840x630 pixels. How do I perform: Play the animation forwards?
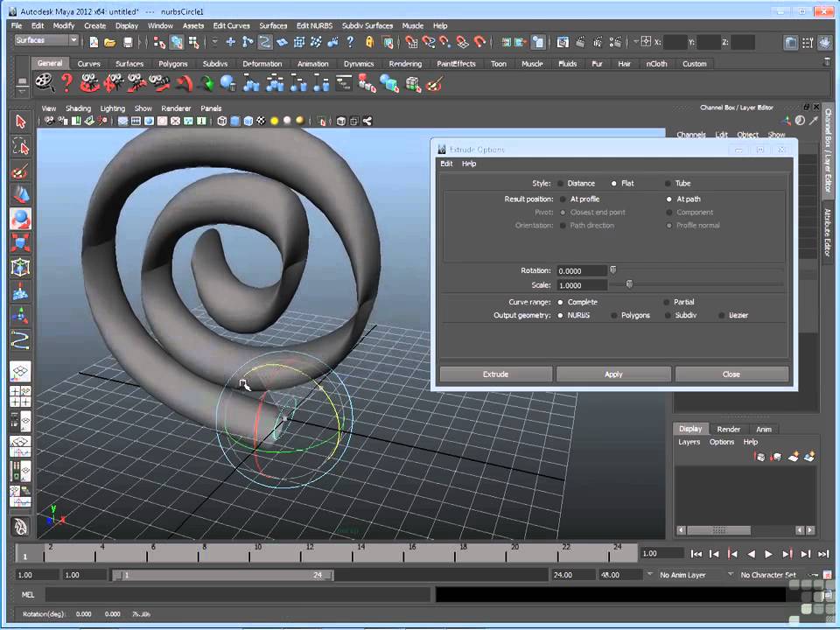tap(769, 554)
